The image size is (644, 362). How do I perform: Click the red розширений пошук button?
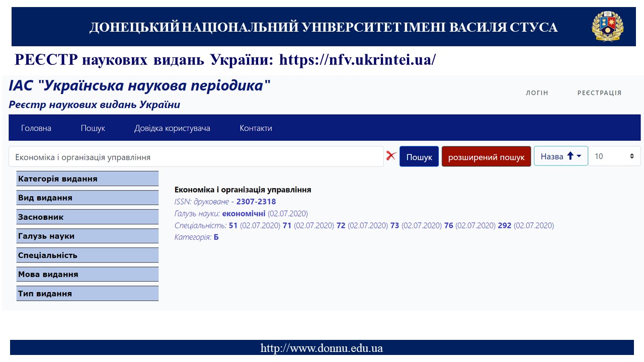(486, 157)
